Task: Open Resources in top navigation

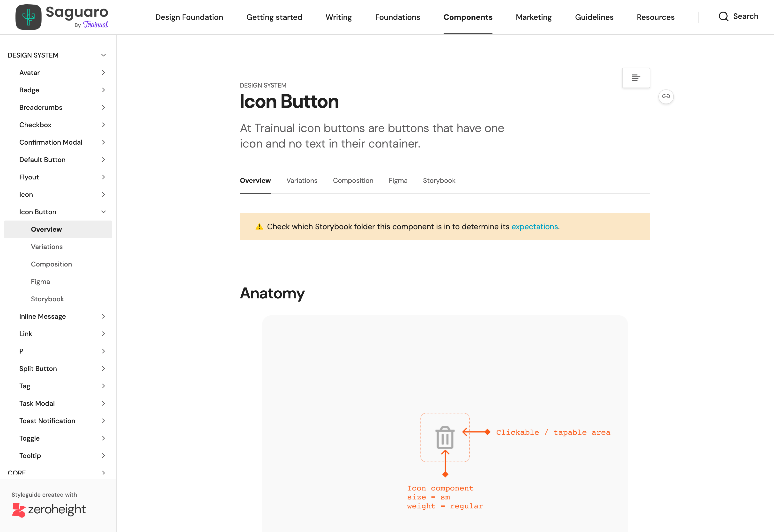Action: [x=655, y=17]
